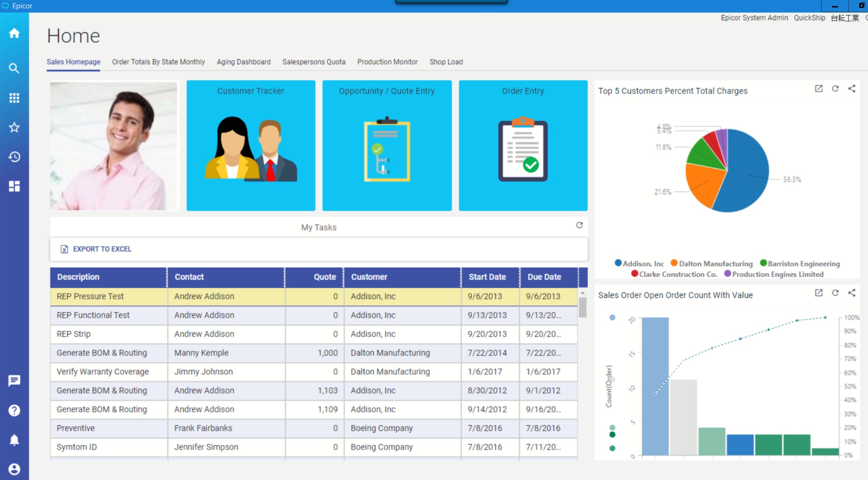This screenshot has width=868, height=480.
Task: Sort by Description column header
Action: (108, 277)
